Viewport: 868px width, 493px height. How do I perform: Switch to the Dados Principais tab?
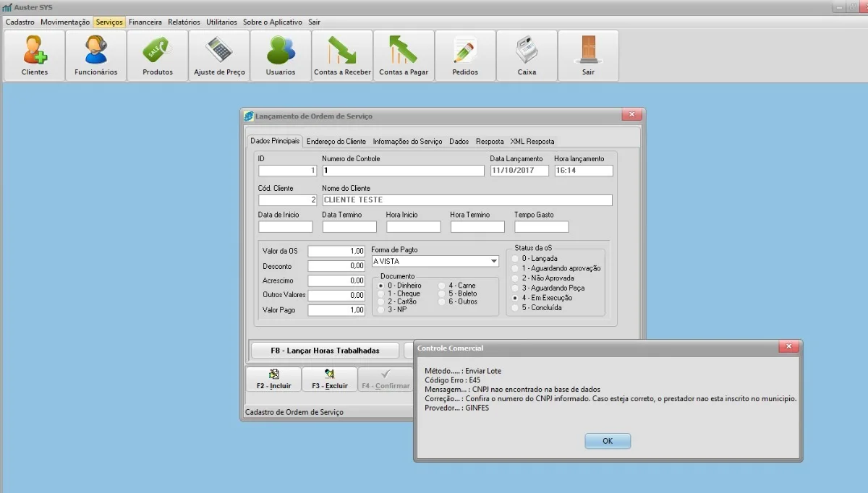(275, 140)
